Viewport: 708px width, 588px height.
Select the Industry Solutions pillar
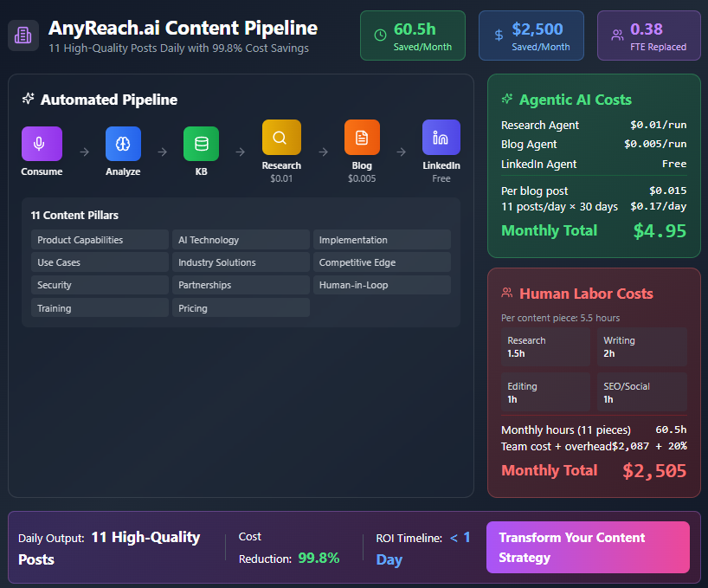pyautogui.click(x=241, y=262)
